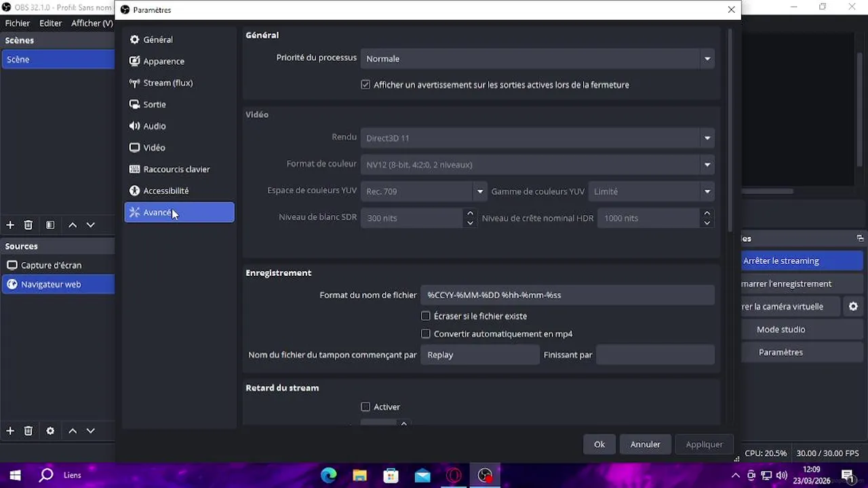Remove the selected scene with the trash icon

pyautogui.click(x=28, y=225)
